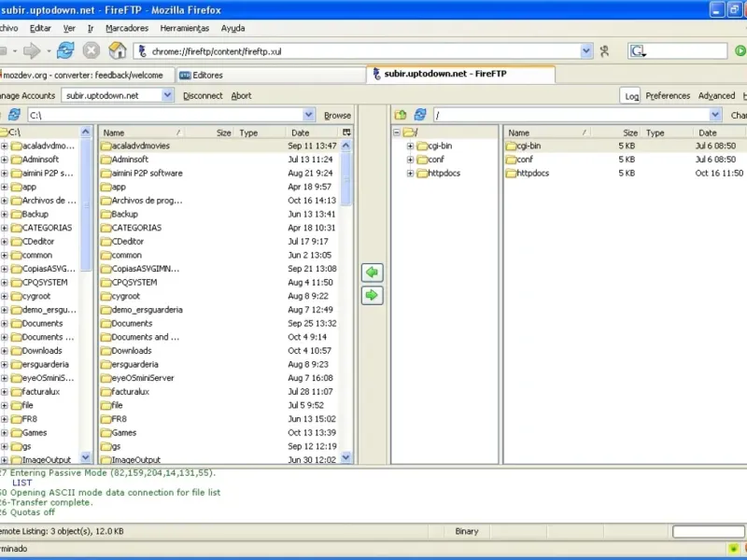
Task: Click Manage Accounts
Action: 27,96
